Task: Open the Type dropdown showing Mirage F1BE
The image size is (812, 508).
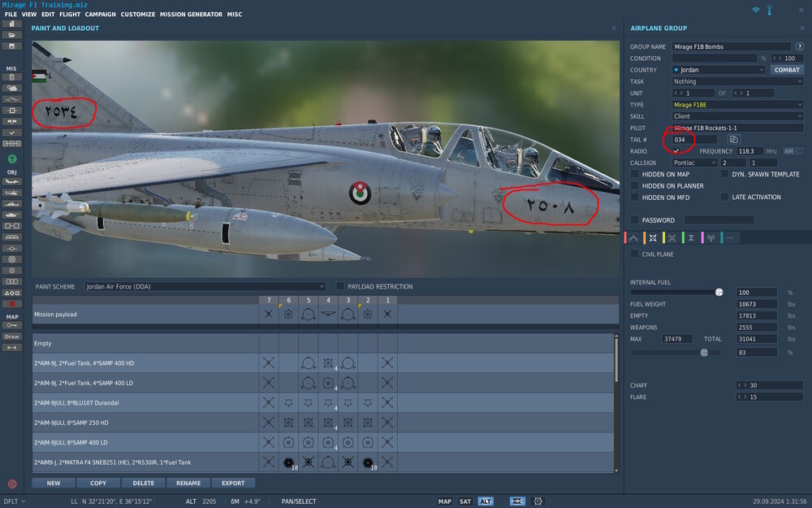Action: click(x=737, y=105)
